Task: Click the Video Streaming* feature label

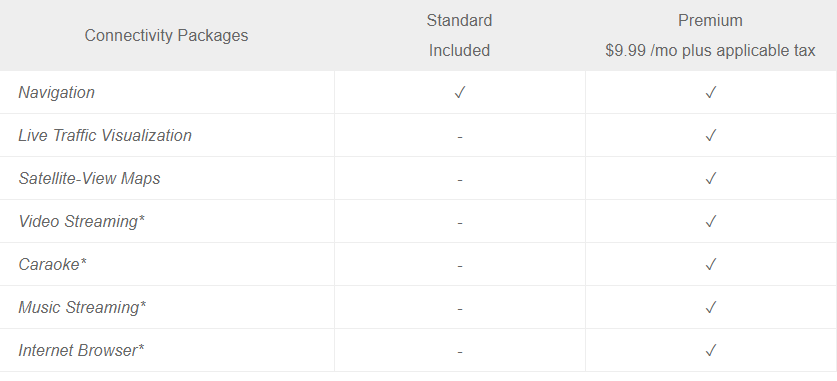Action: point(82,221)
